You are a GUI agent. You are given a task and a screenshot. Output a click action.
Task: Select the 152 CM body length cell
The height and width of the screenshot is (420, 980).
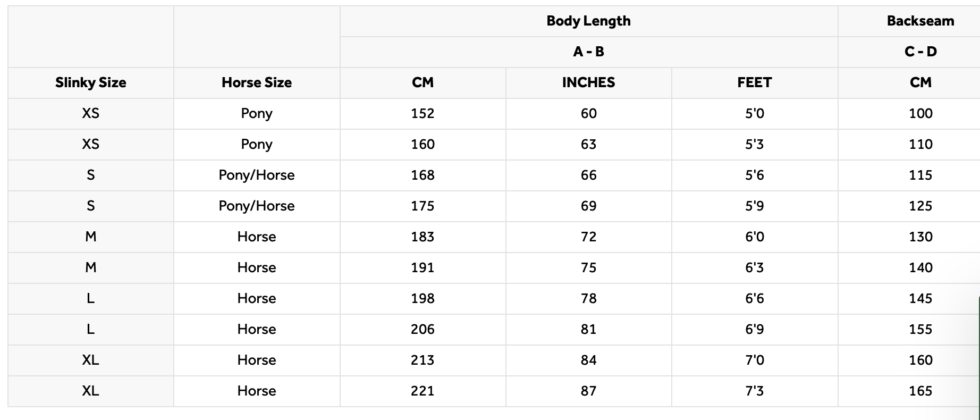click(423, 113)
